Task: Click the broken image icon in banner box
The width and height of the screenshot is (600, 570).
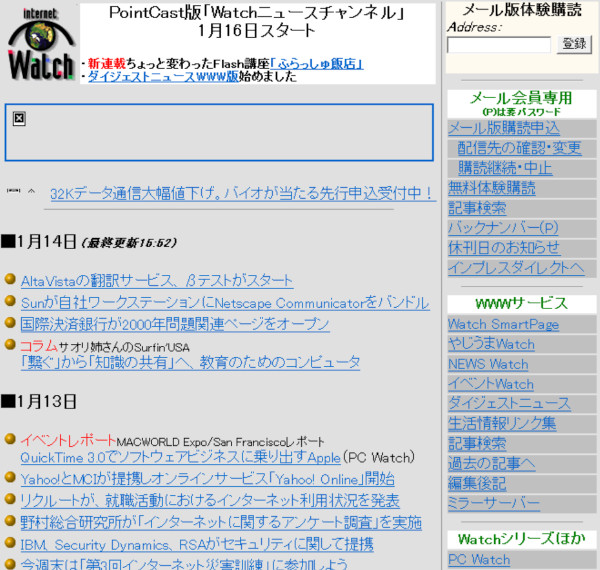Action: pos(19,119)
